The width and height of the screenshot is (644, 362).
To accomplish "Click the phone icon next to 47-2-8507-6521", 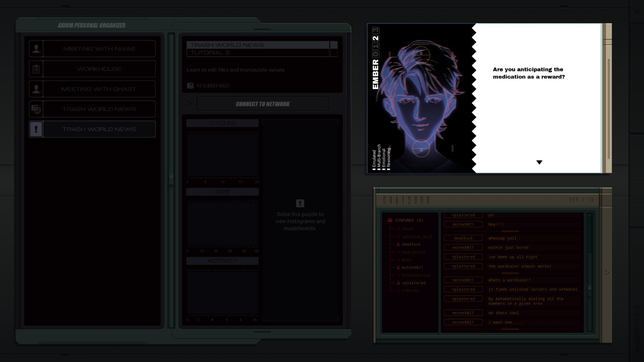I will [190, 86].
